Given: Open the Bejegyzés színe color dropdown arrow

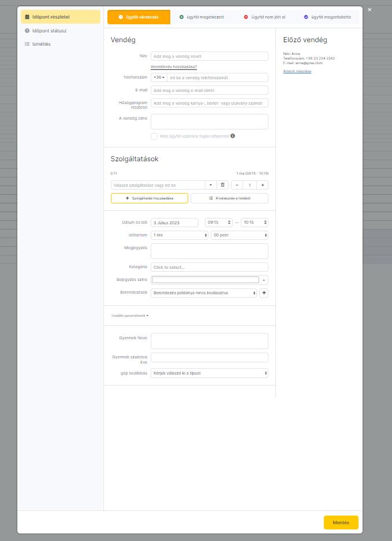Looking at the screenshot, I should pyautogui.click(x=264, y=280).
